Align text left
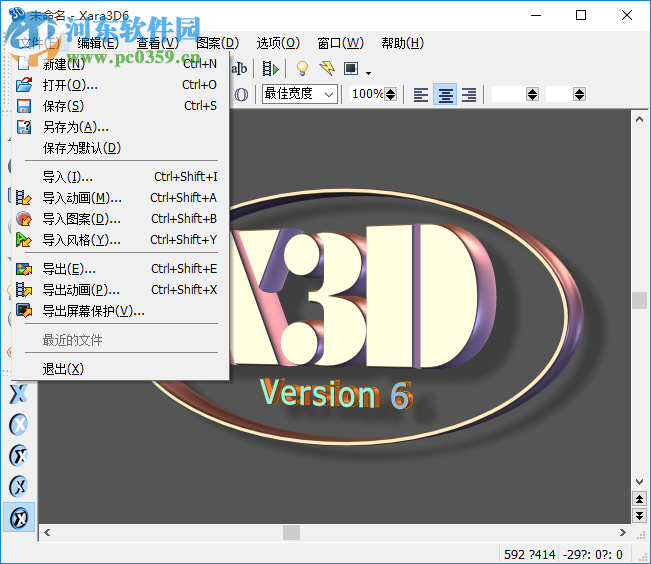This screenshot has height=564, width=651. click(421, 95)
